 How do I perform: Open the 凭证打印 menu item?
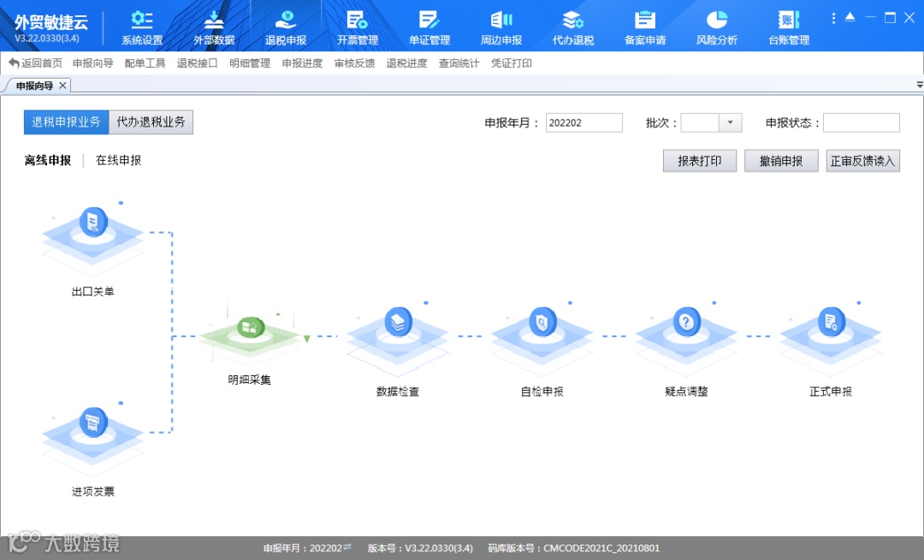tap(512, 63)
